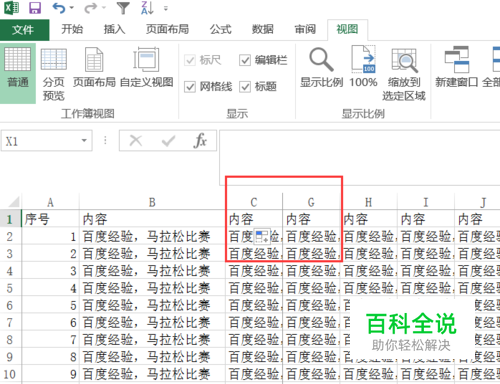
Task: Click inside the formula bar input area
Action: [x=359, y=157]
